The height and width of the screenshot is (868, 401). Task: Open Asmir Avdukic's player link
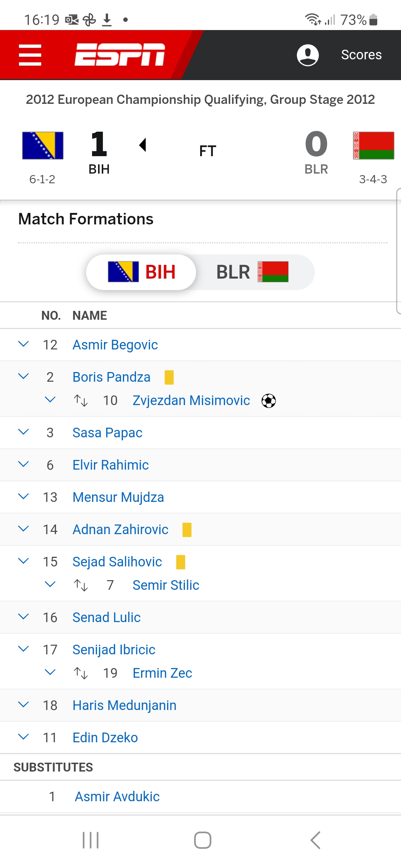click(x=117, y=796)
